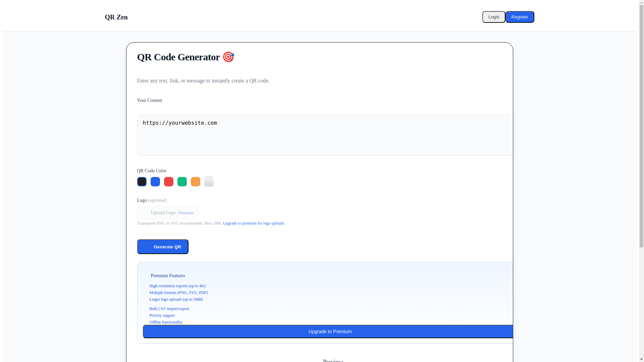The height and width of the screenshot is (362, 644).
Task: Click Bulk CSV import/export text
Action: pyautogui.click(x=169, y=309)
